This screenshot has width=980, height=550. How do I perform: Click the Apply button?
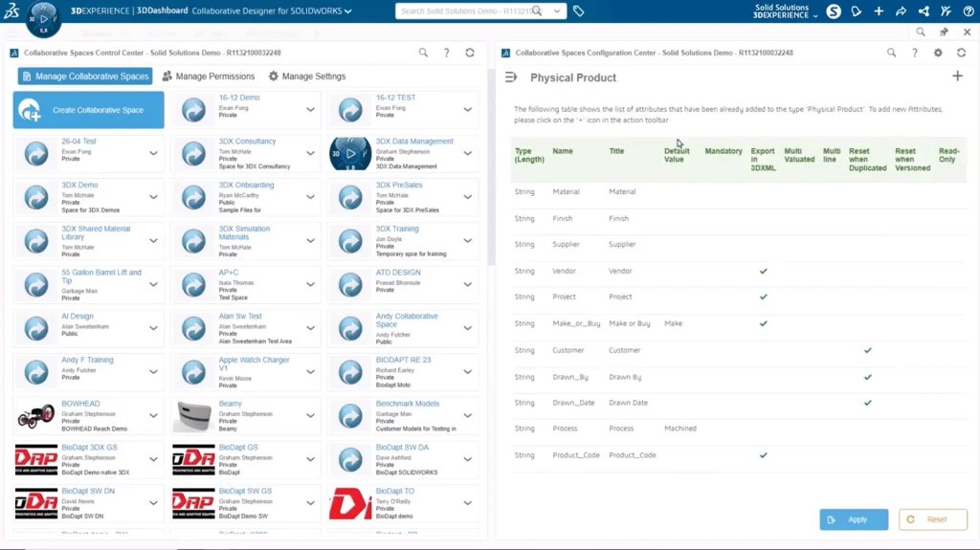point(854,519)
